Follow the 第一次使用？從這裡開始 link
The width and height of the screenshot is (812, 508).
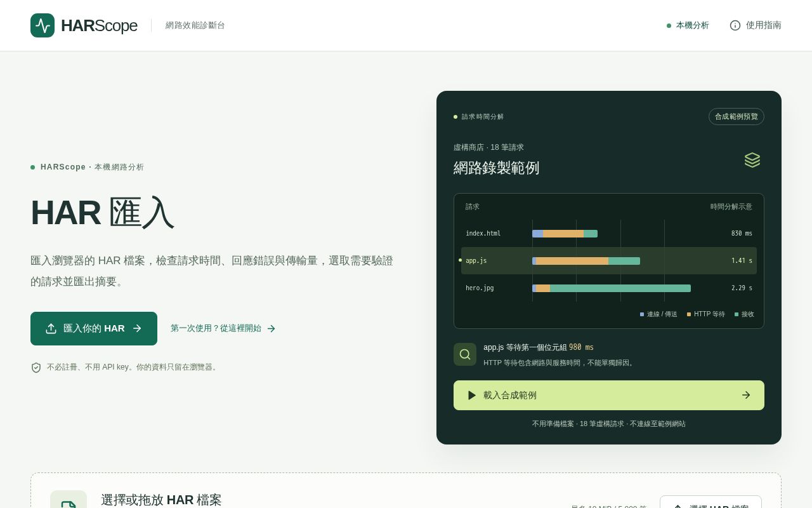(x=223, y=328)
